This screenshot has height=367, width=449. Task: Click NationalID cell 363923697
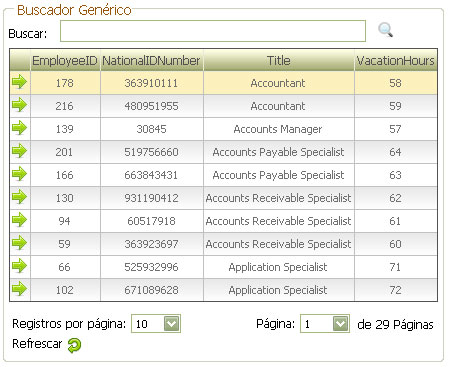[x=151, y=244]
